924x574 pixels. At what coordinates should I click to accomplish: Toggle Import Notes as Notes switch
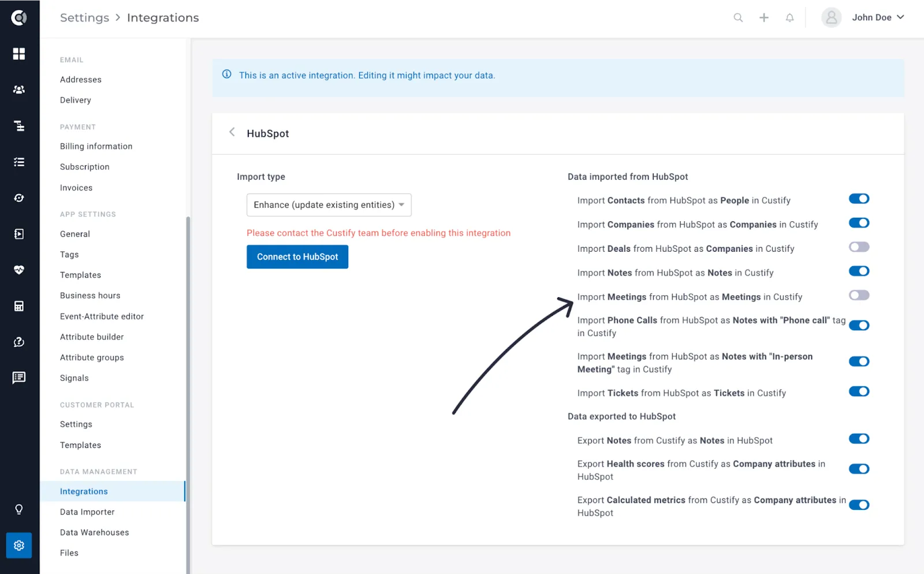pyautogui.click(x=859, y=271)
